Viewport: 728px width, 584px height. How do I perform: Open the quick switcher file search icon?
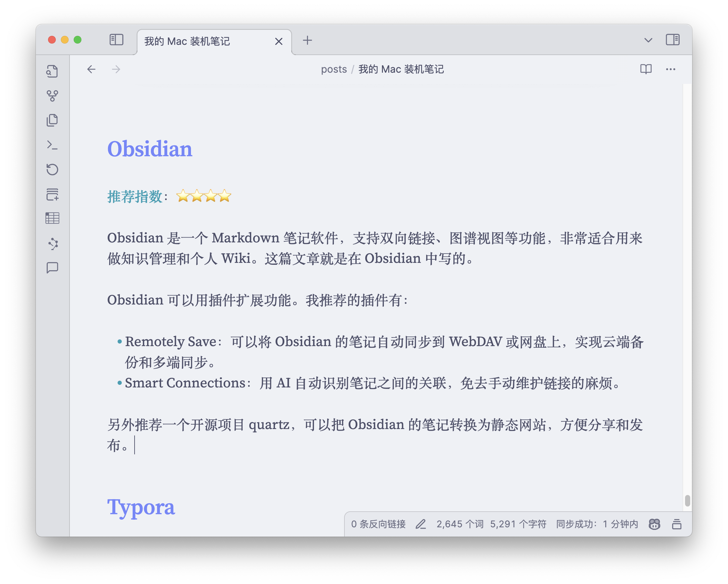52,71
